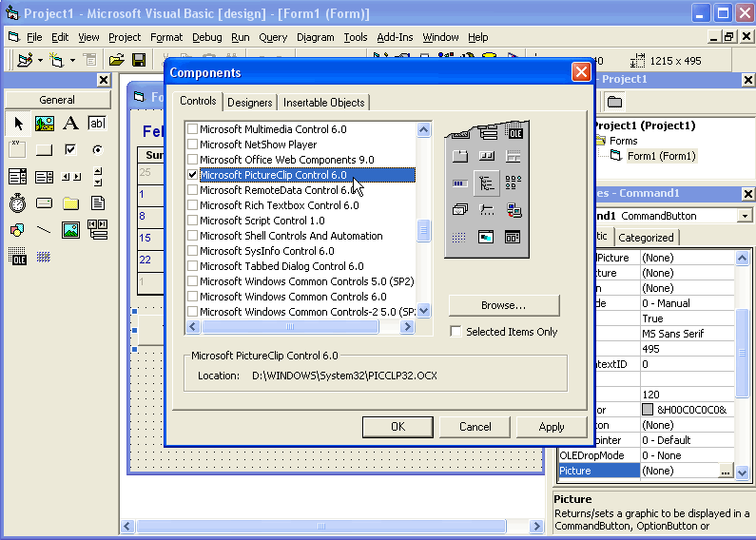The width and height of the screenshot is (756, 540).
Task: Click the Save Project floppy disk icon
Action: [x=139, y=60]
